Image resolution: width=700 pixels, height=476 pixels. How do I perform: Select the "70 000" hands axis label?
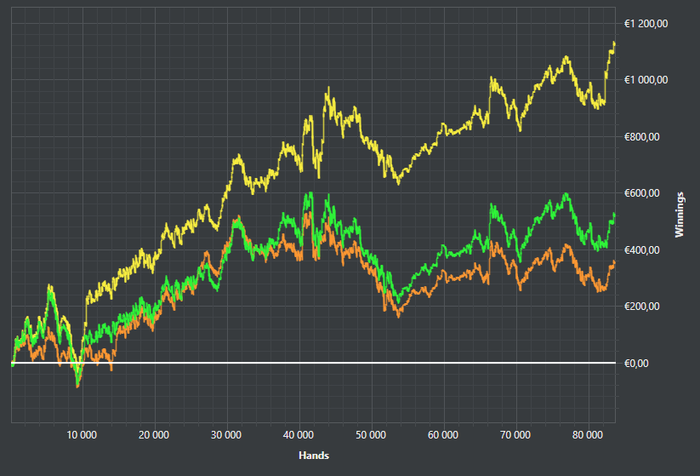[x=516, y=435]
